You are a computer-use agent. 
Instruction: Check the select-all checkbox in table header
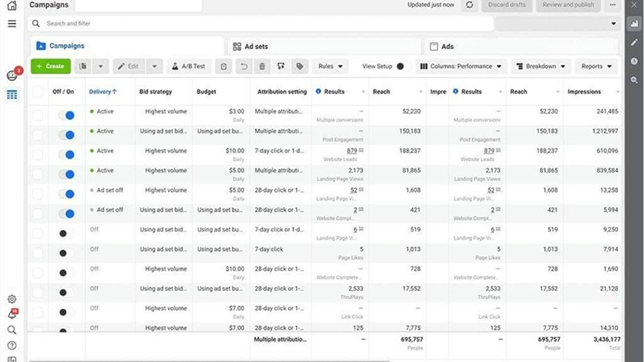pos(37,92)
